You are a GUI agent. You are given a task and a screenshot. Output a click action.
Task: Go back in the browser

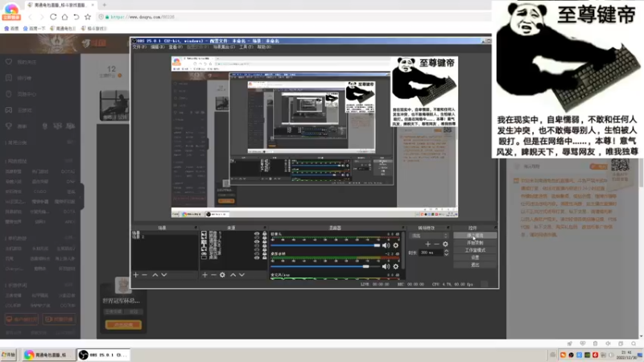point(30,17)
